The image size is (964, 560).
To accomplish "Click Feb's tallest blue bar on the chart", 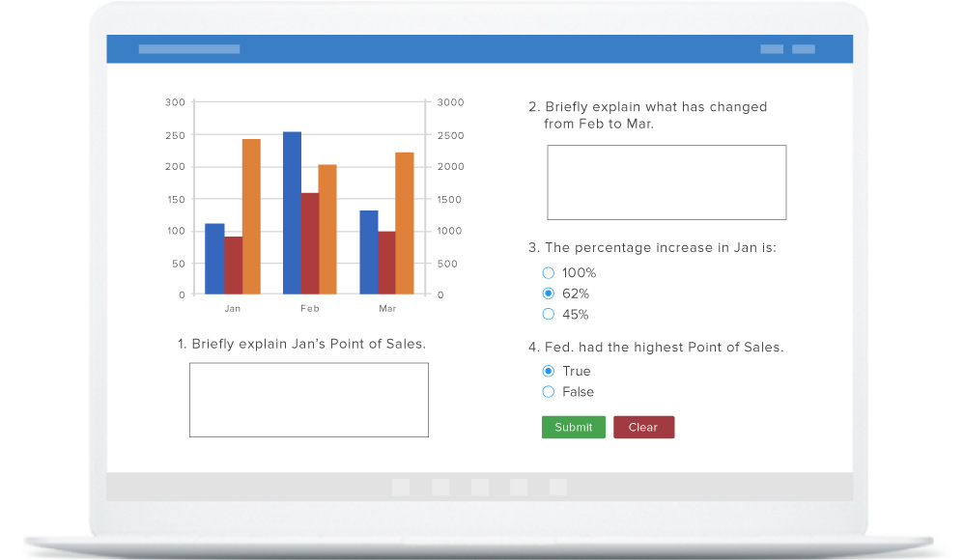I will tap(290, 212).
